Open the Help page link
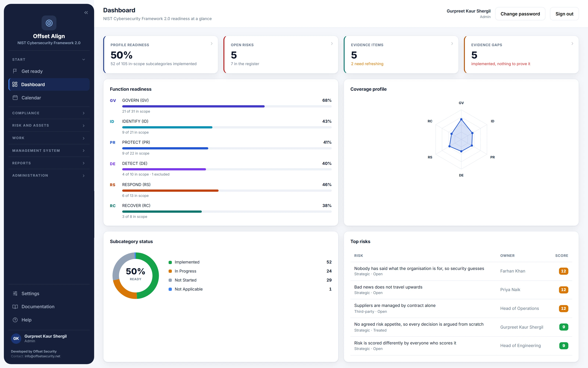 (x=49, y=320)
